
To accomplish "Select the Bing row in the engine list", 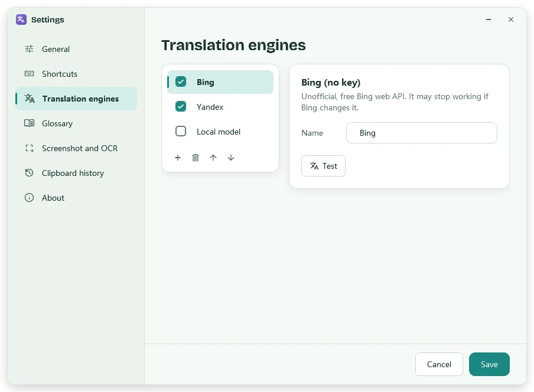I will click(x=220, y=82).
